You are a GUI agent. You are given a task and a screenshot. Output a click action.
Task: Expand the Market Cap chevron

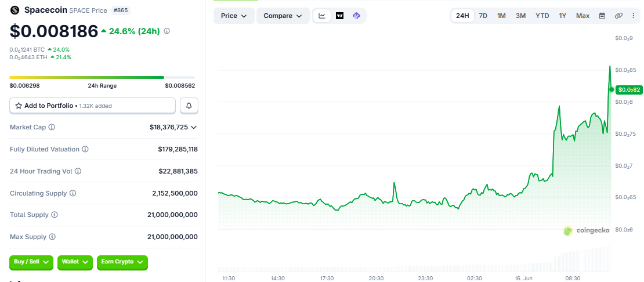pyautogui.click(x=194, y=127)
